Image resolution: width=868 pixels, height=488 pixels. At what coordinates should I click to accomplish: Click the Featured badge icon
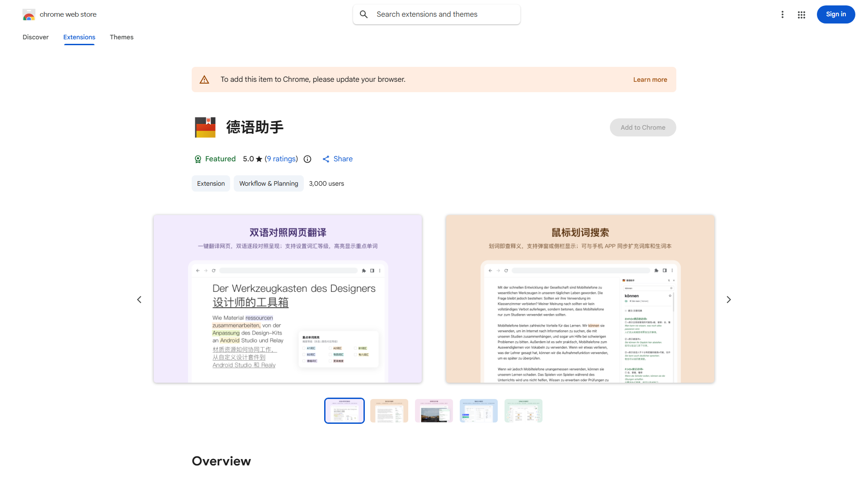point(198,159)
